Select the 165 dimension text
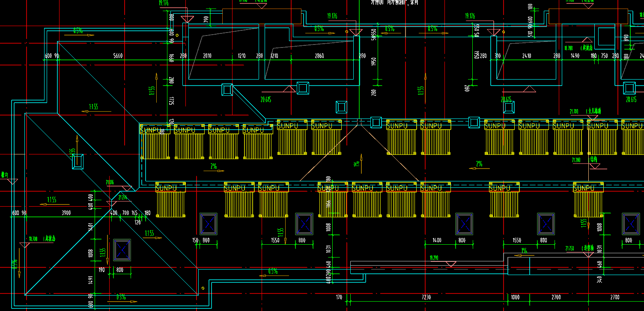Viewport: 644px width, 311px height. tap(134, 213)
